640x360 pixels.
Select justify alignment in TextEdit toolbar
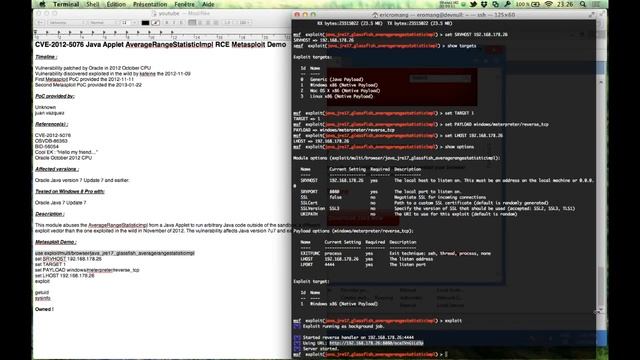[x=216, y=23]
